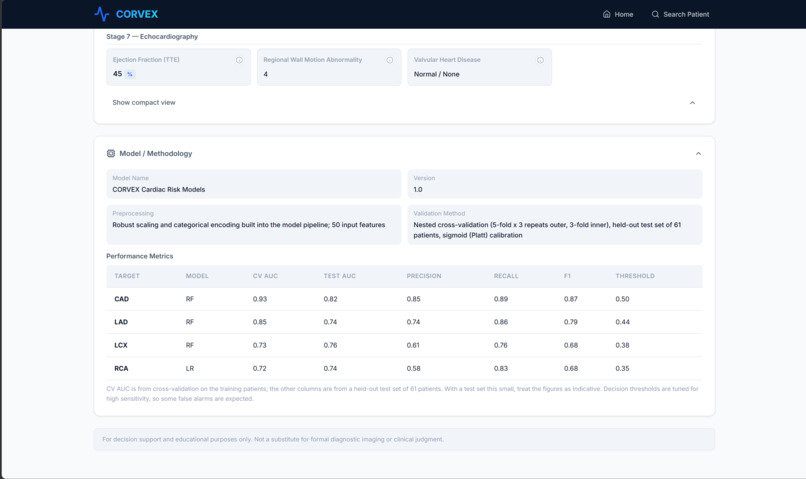Click the CORVEX heartbeat logo icon
The width and height of the screenshot is (806, 479).
click(x=102, y=14)
